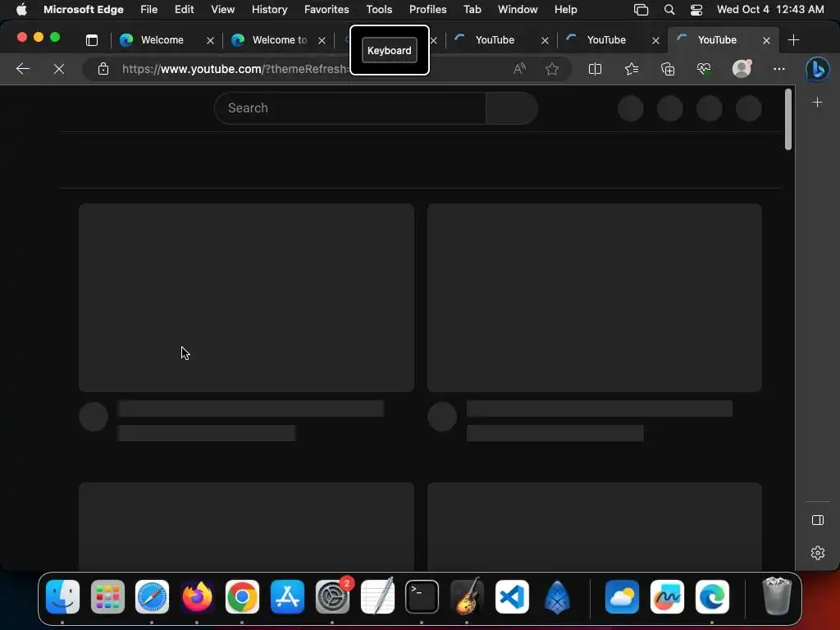Viewport: 840px width, 630px height.
Task: Click the page vertical scrollbar
Action: pos(787,120)
